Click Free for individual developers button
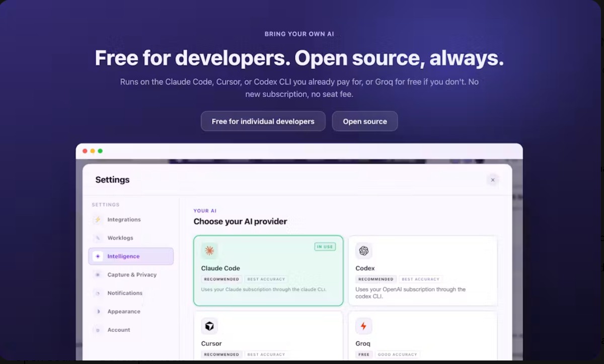The width and height of the screenshot is (604, 364). click(x=263, y=121)
